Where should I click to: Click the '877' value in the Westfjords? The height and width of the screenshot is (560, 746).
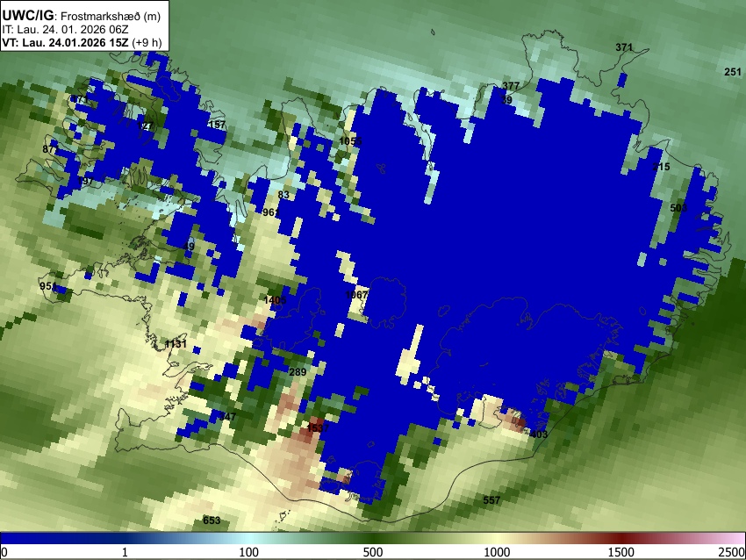click(x=50, y=149)
